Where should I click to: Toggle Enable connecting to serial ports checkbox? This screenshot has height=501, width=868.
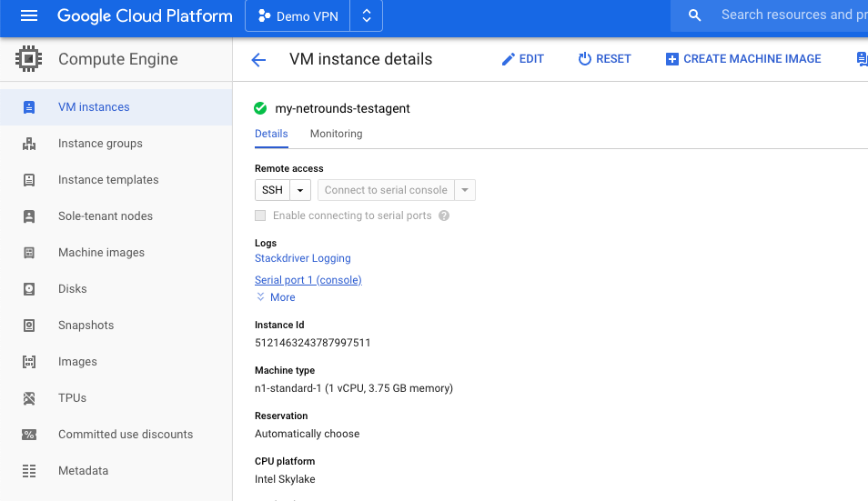260,215
